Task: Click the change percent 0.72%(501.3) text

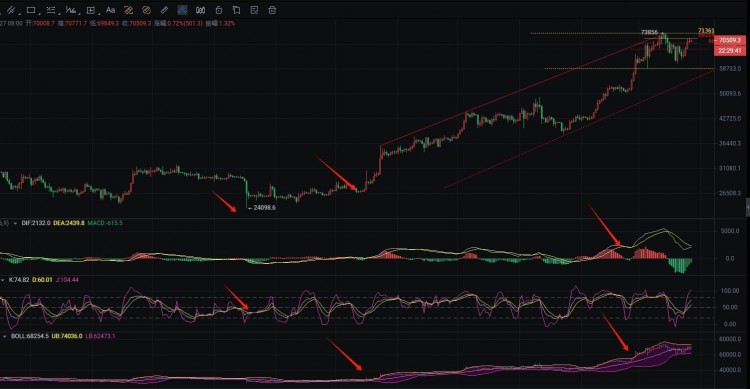Action: 185,23
